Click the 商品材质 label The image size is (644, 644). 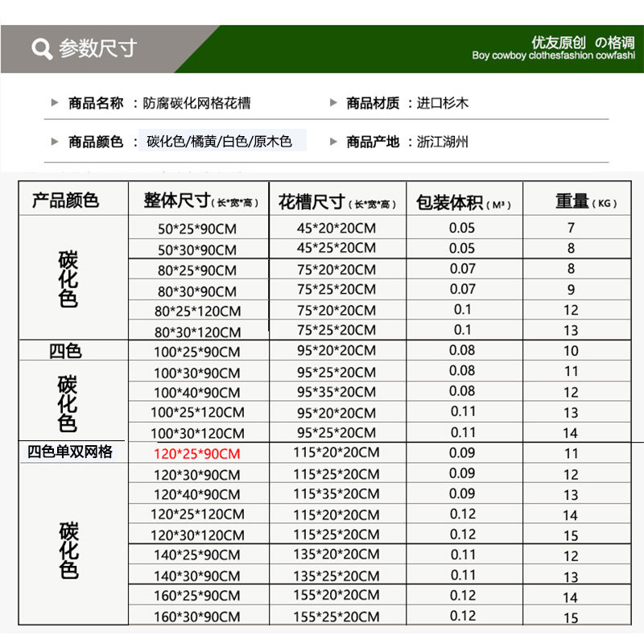[373, 103]
